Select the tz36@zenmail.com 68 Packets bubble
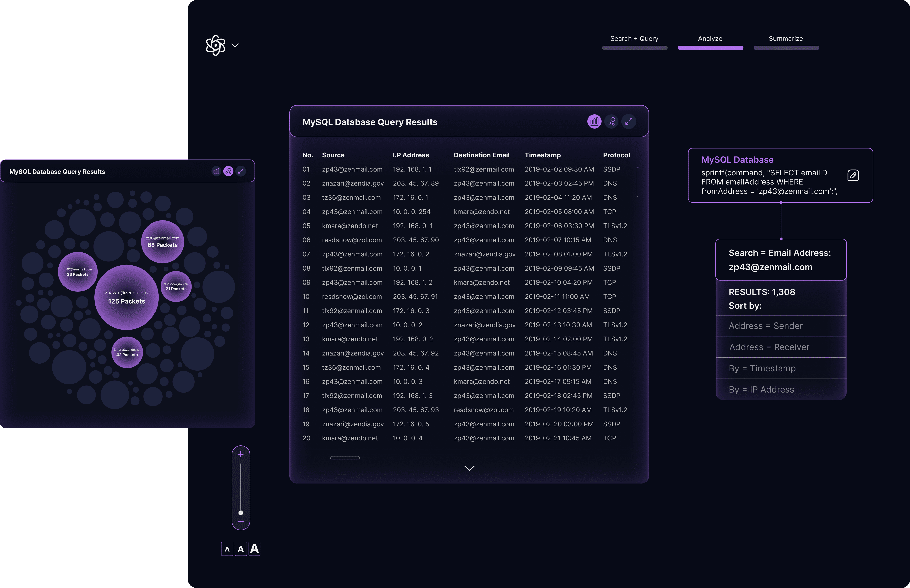Image resolution: width=910 pixels, height=588 pixels. click(x=163, y=242)
